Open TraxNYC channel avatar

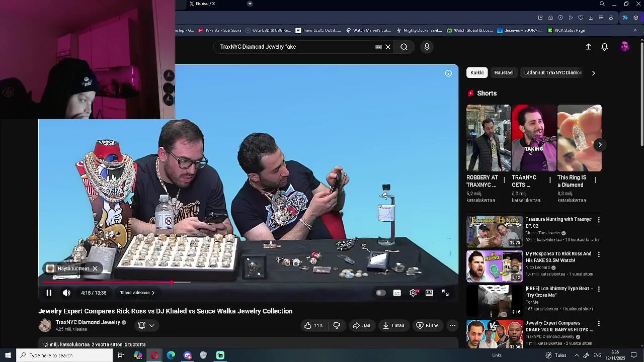[45, 325]
